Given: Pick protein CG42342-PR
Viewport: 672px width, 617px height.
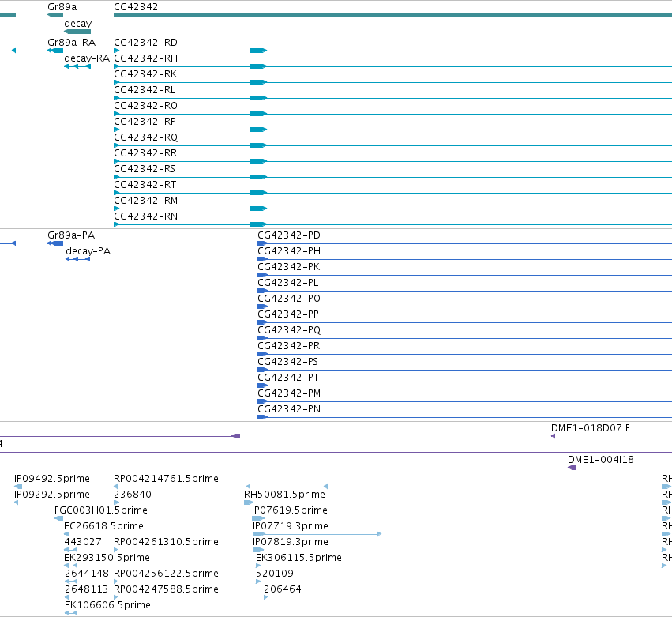Looking at the screenshot, I should pyautogui.click(x=289, y=346).
